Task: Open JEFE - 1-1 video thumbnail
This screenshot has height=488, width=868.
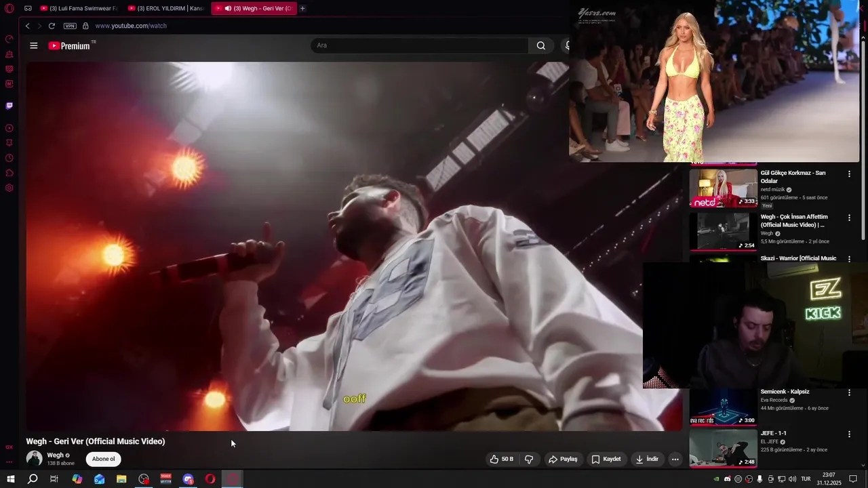Action: (x=723, y=448)
